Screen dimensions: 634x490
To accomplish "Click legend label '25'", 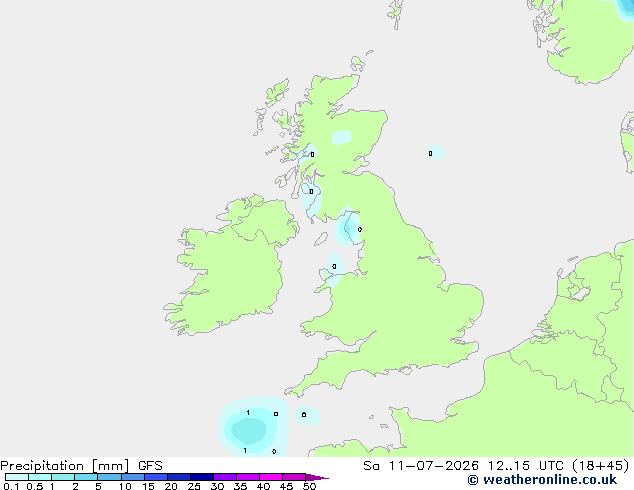I will 194,486.
